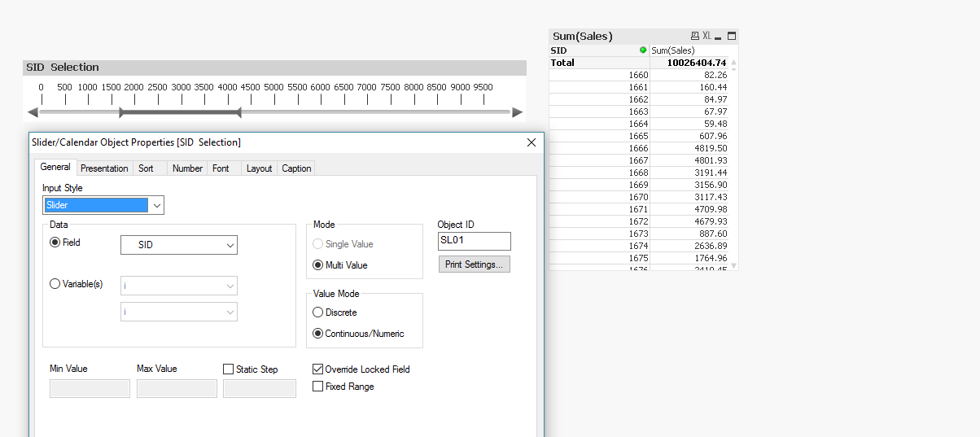
Task: Click the Print Settings button
Action: (474, 264)
